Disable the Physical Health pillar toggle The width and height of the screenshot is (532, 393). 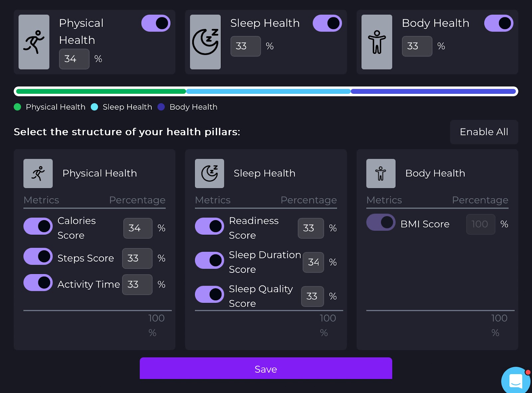(156, 23)
